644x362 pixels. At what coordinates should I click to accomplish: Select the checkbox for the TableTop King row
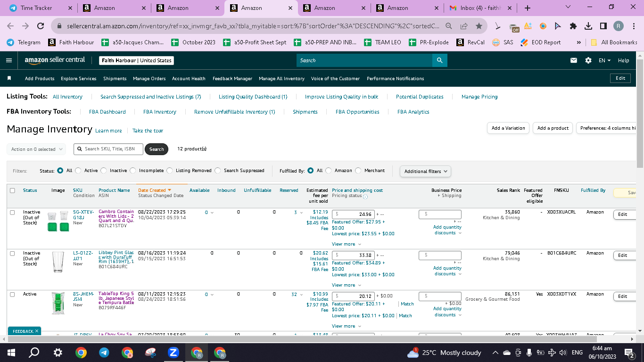pos(12,294)
